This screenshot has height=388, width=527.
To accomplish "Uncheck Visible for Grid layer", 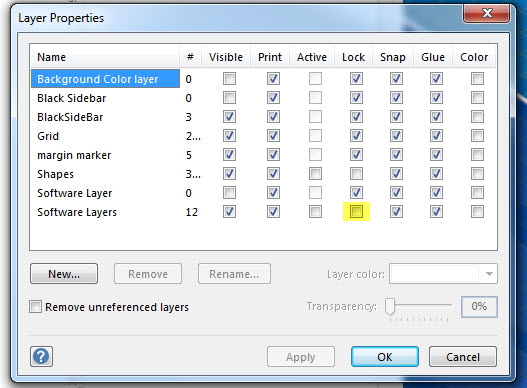I will tap(229, 136).
